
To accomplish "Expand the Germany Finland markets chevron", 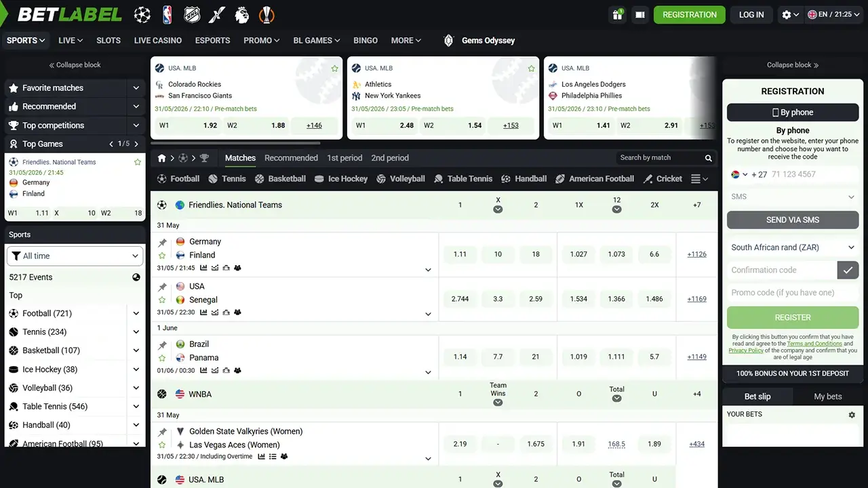I will (x=428, y=270).
